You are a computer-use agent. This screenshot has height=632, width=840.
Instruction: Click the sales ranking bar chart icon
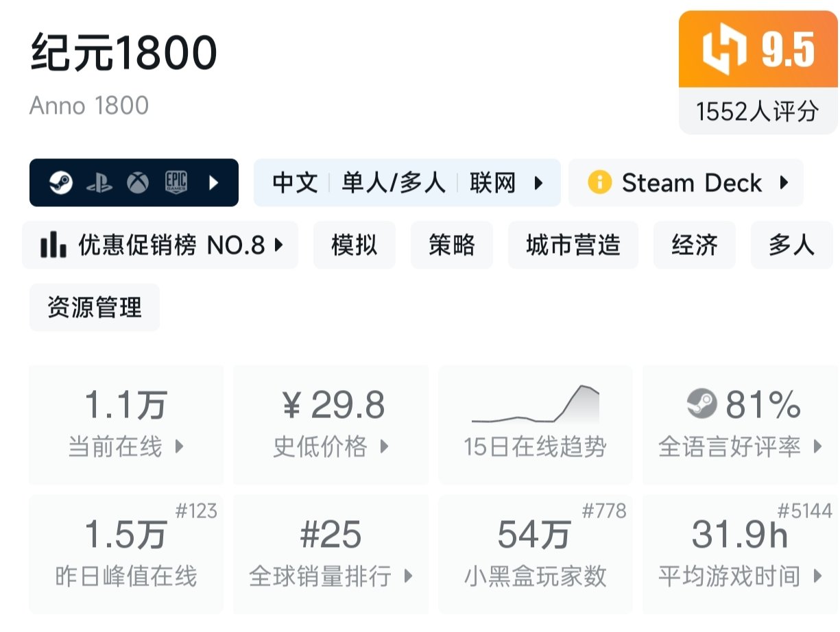[x=53, y=245]
